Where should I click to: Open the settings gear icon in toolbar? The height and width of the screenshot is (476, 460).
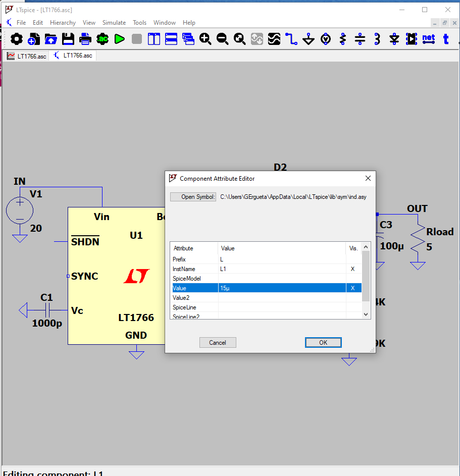click(x=17, y=39)
